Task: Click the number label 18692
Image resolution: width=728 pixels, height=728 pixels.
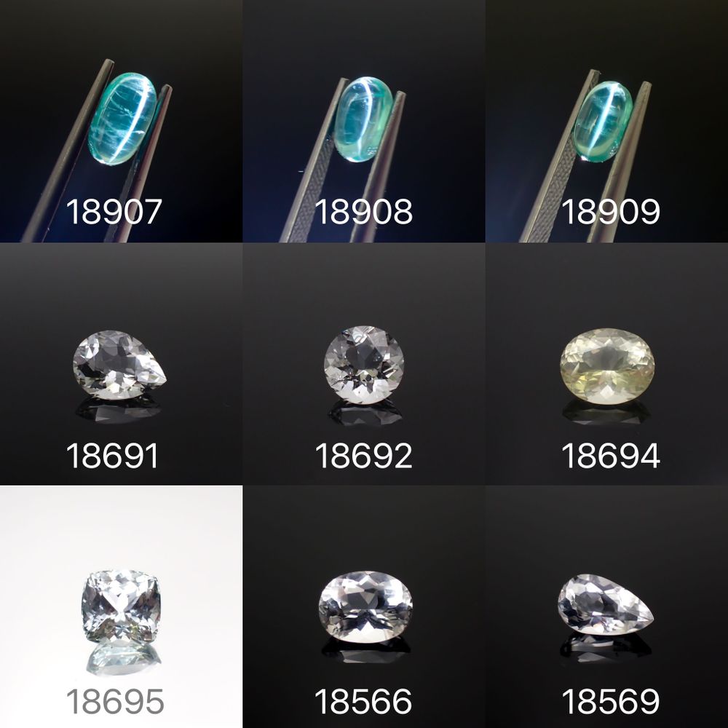Action: (x=363, y=456)
